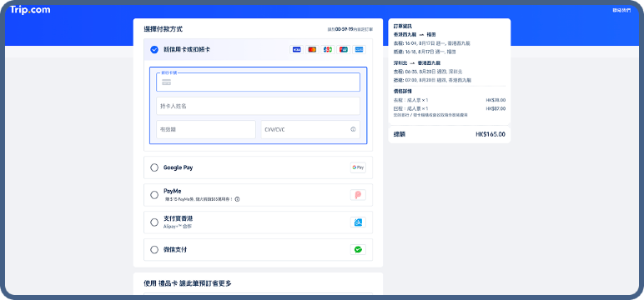Click the Google Pay logo badge
This screenshot has height=300, width=644.
click(358, 167)
